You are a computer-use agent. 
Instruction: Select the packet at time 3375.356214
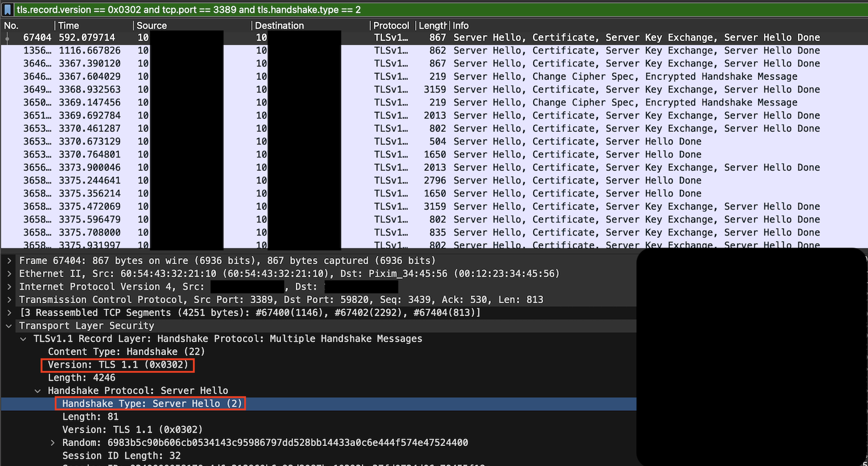[434, 193]
